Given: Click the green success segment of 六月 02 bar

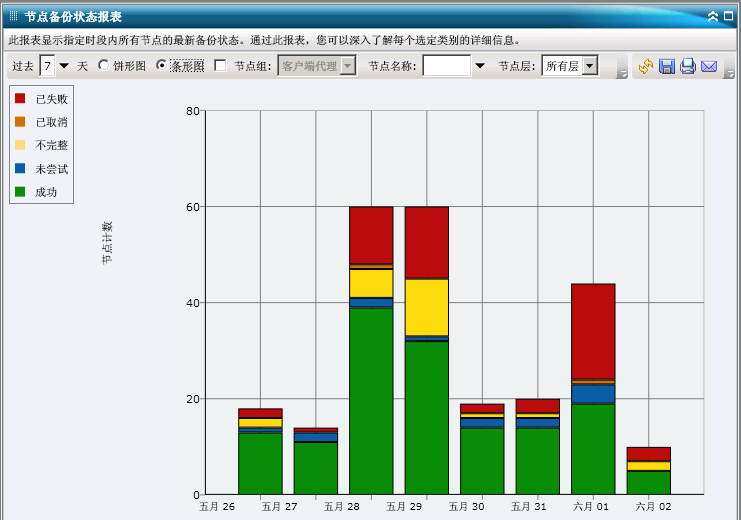Looking at the screenshot, I should click(x=649, y=483).
